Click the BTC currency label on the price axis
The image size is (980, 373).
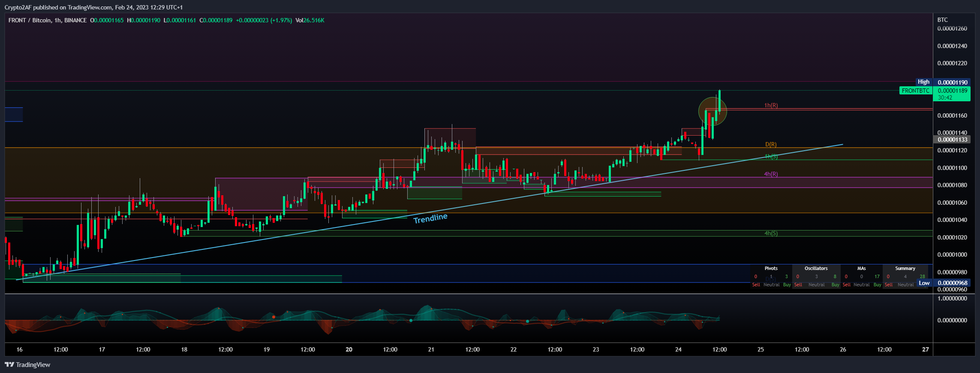pyautogui.click(x=943, y=20)
